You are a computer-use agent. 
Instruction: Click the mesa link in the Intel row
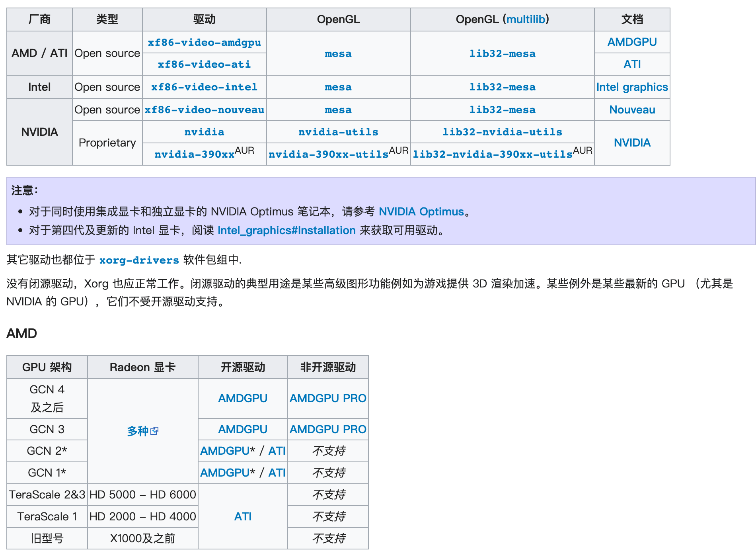pyautogui.click(x=338, y=87)
